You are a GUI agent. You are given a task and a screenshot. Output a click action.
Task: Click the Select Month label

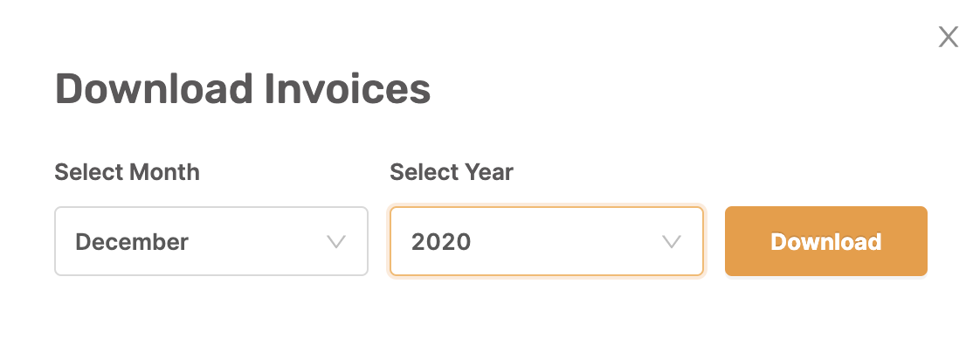point(127,172)
